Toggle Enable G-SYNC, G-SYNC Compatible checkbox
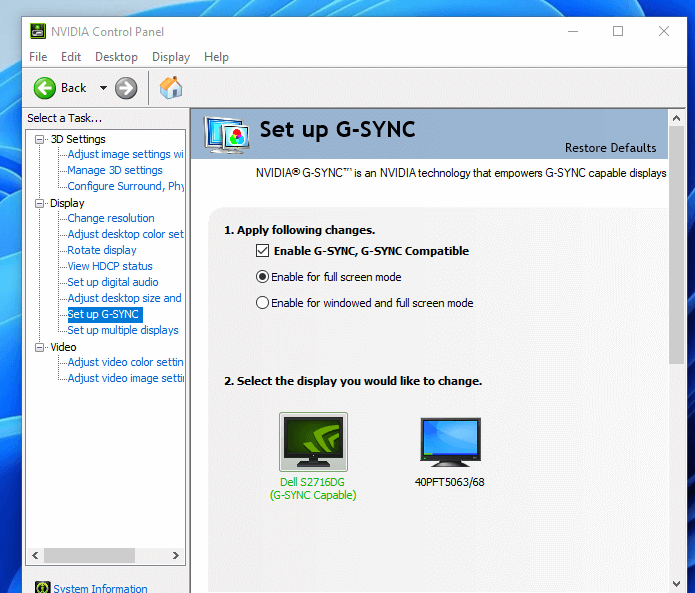 click(262, 251)
